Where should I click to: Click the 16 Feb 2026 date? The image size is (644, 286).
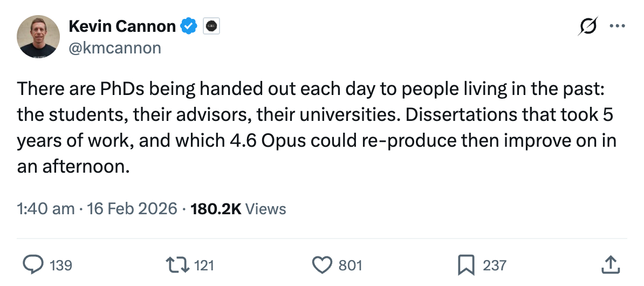coord(131,208)
